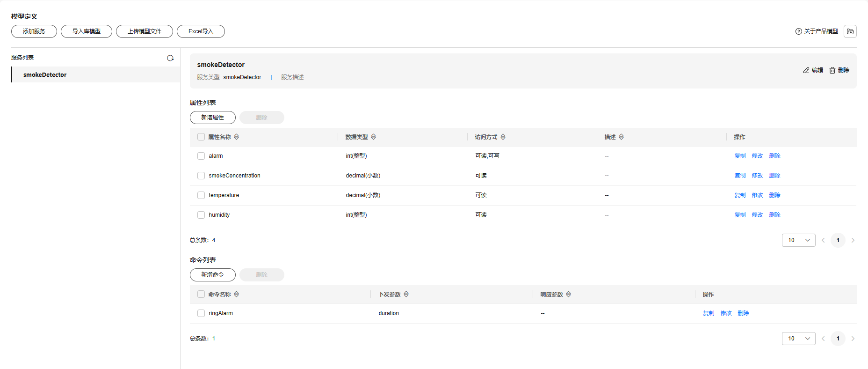Click 复制 link for ringAlarm command

709,313
